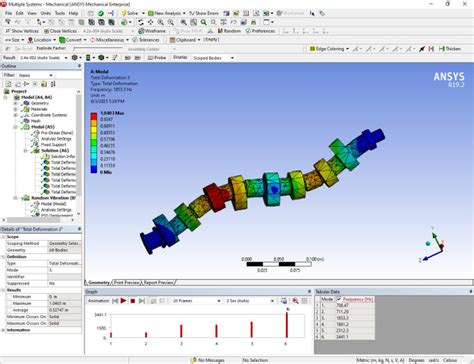Expand the Information section in Details
The width and height of the screenshot is (474, 364).
coord(3,330)
